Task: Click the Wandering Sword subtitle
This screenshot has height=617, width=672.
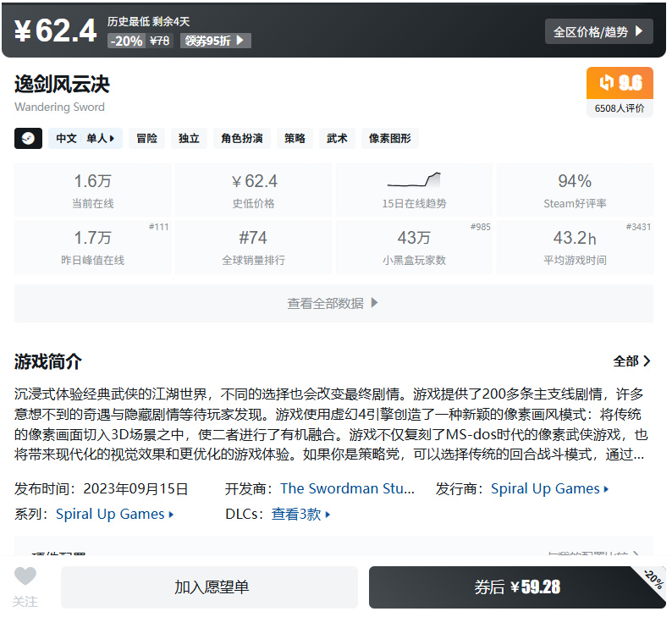Action: (59, 107)
